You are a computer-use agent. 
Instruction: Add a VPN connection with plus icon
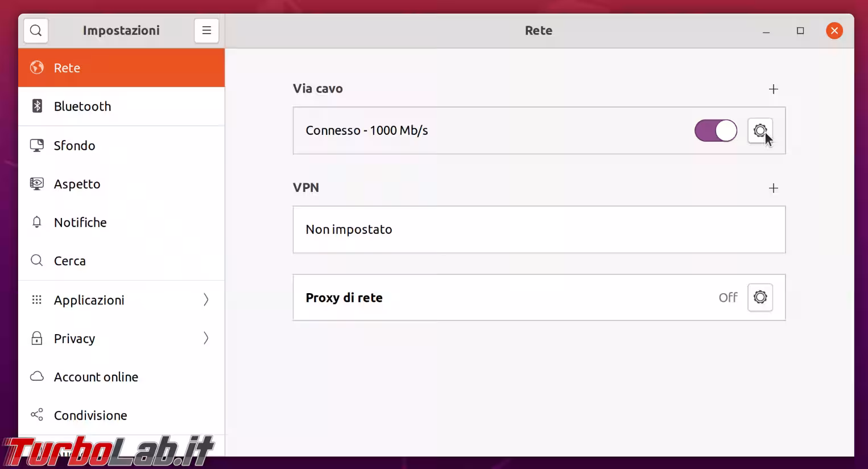[x=773, y=188]
